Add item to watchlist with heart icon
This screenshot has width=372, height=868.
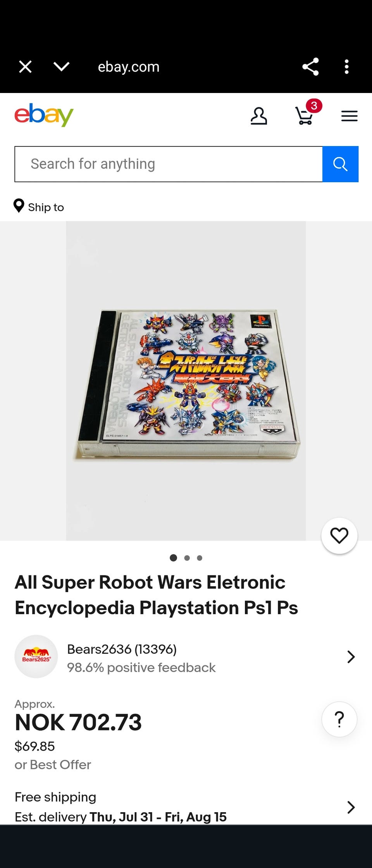coord(339,536)
